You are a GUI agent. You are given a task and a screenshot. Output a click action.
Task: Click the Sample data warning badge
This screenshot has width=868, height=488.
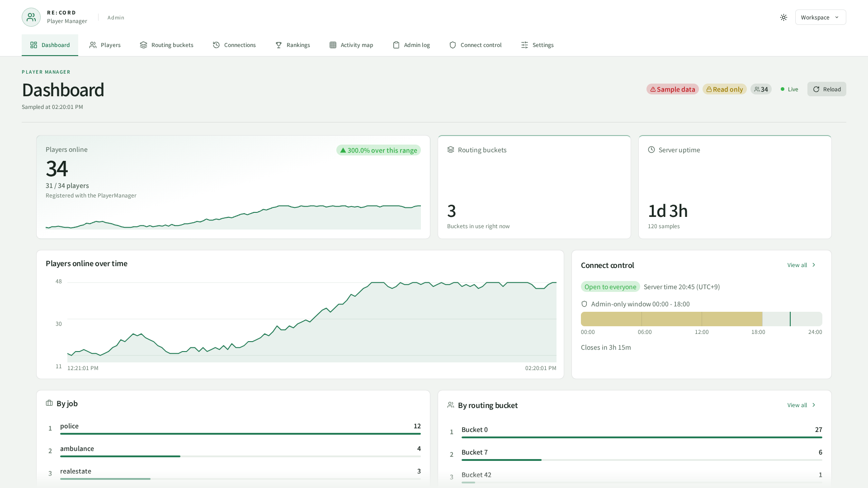pos(673,89)
